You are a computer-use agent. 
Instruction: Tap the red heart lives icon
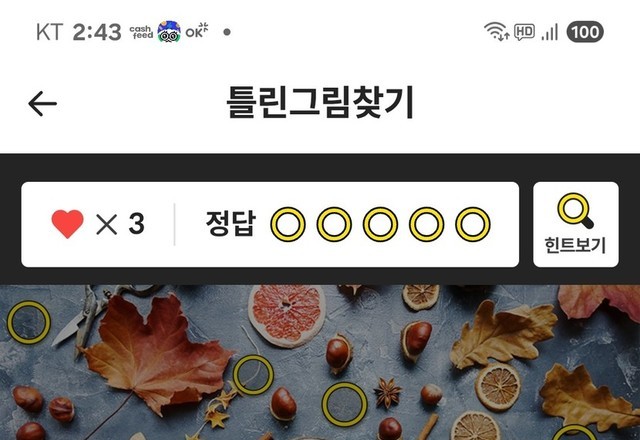coord(67,224)
